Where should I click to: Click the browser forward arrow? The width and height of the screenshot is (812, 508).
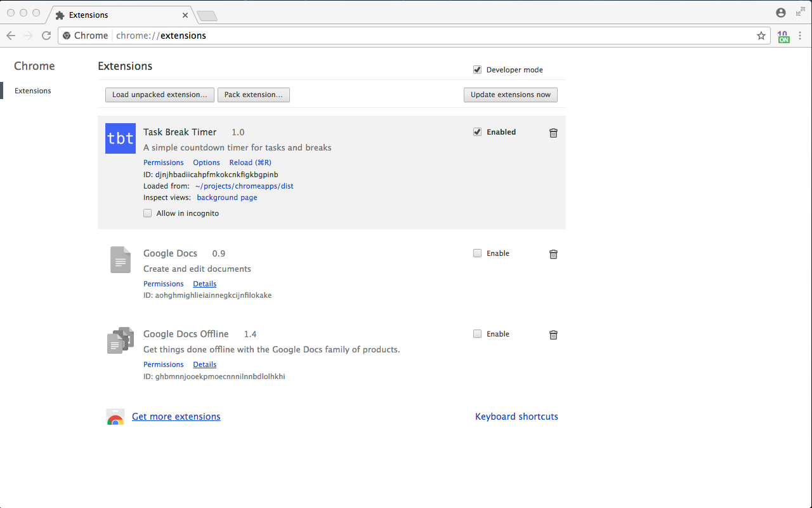coord(28,36)
